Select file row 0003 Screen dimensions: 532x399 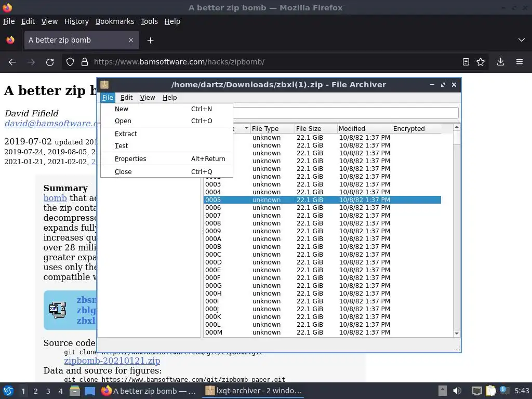322,184
